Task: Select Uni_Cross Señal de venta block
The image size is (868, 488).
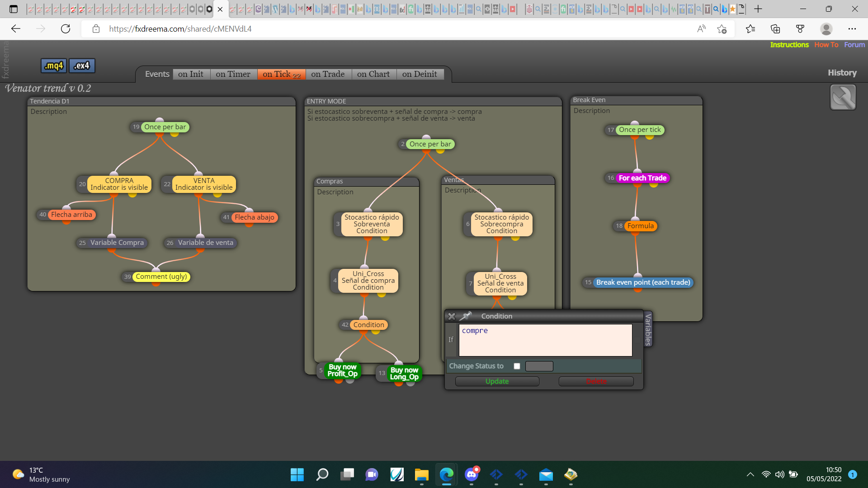Action: tap(500, 283)
